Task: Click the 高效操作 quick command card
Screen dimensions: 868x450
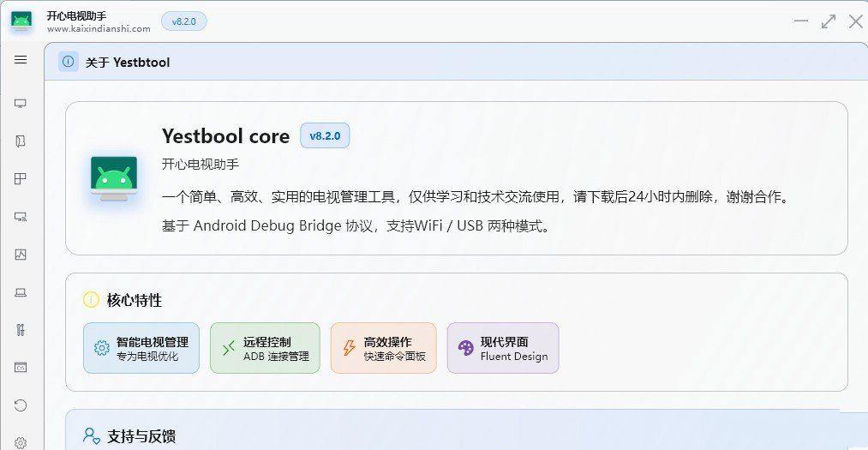Action: tap(383, 348)
